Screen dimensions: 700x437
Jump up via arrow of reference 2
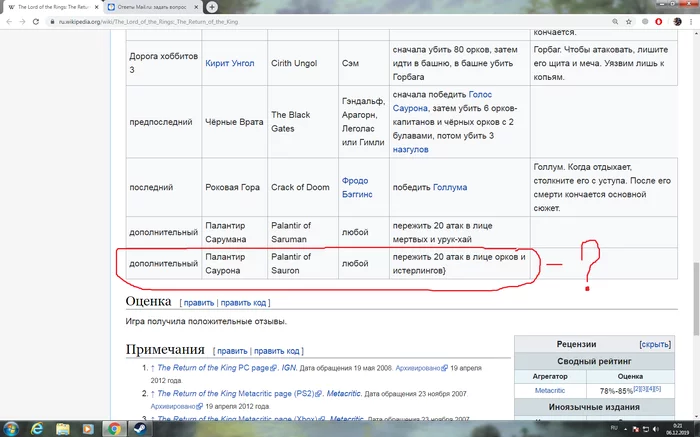tap(153, 394)
